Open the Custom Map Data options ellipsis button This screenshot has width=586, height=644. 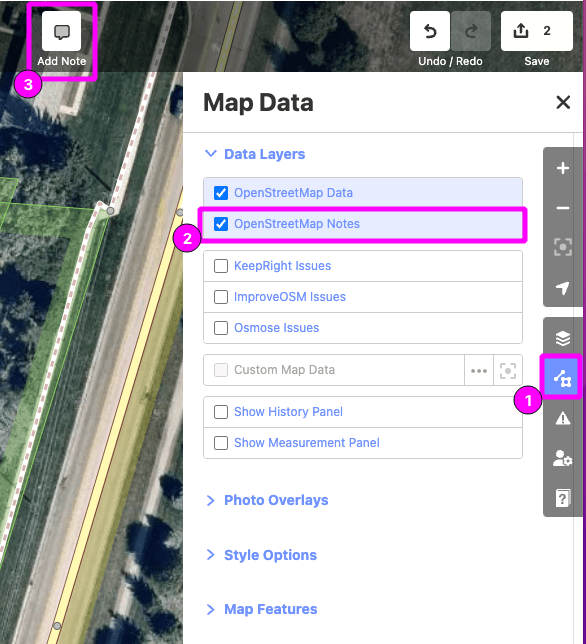pos(479,370)
